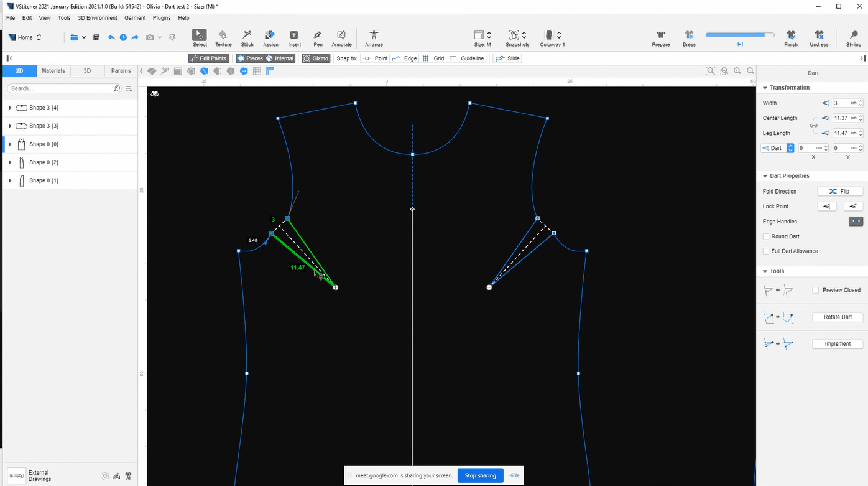The width and height of the screenshot is (868, 486).
Task: Pick the Stitch tool
Action: tap(247, 38)
